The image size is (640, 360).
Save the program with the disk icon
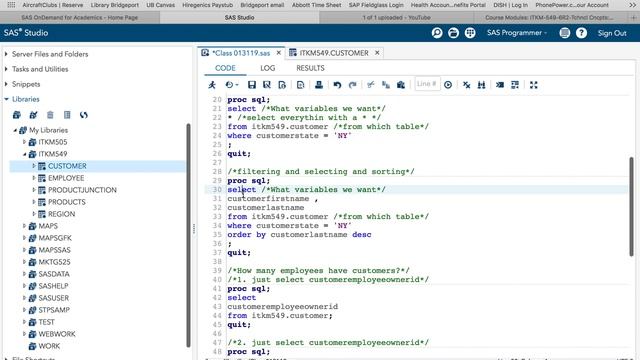point(252,85)
